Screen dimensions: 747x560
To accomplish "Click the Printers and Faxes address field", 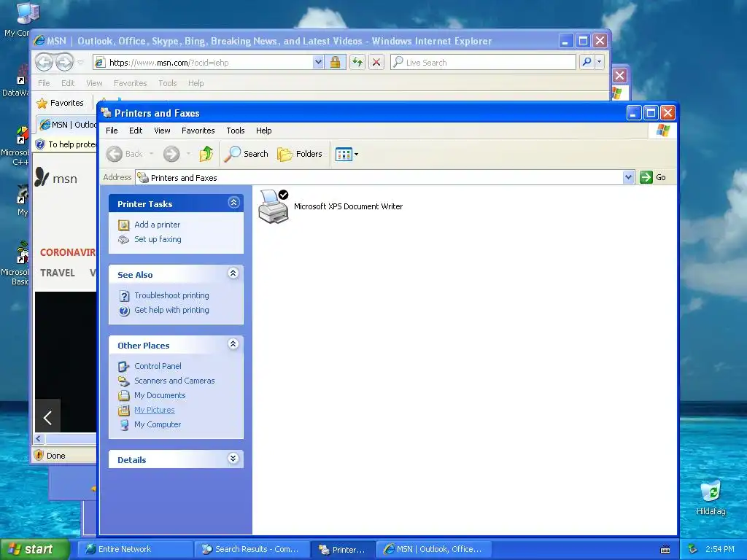I will click(x=379, y=178).
